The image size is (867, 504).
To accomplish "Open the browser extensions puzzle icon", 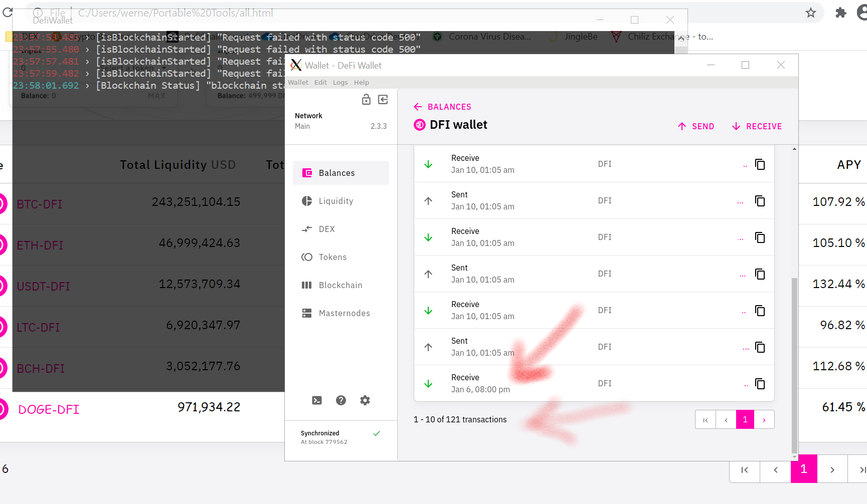I will pos(841,13).
